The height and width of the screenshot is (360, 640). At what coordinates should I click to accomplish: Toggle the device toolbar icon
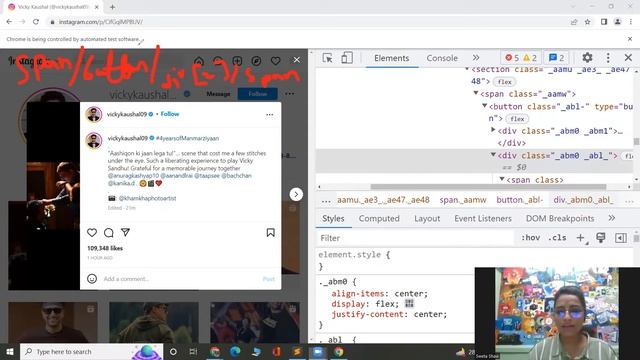tap(347, 58)
